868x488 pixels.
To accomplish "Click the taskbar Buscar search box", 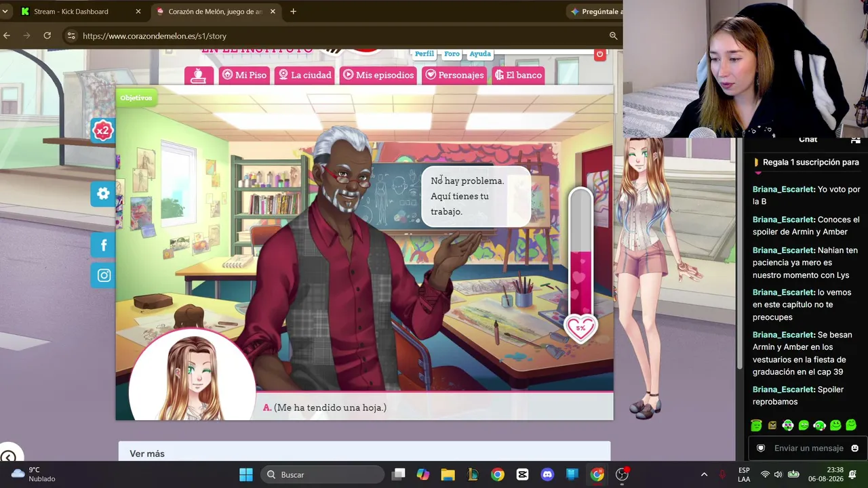I will 321,474.
